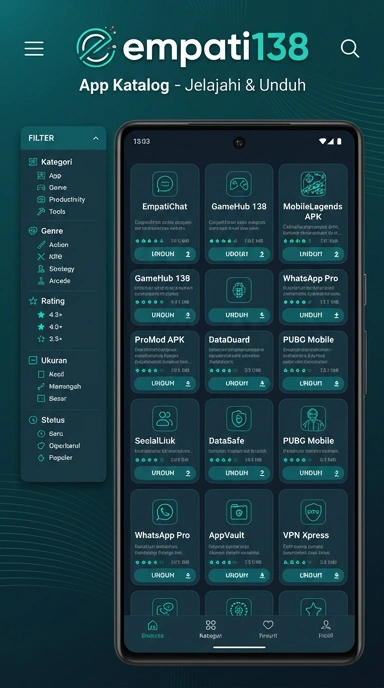This screenshot has height=688, width=384.
Task: Click the empati138 logo emblem
Action: tap(97, 47)
